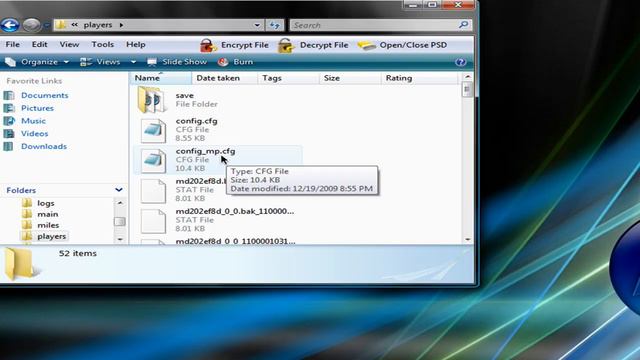Image resolution: width=640 pixels, height=360 pixels.
Task: Open the Organize menu
Action: [37, 62]
